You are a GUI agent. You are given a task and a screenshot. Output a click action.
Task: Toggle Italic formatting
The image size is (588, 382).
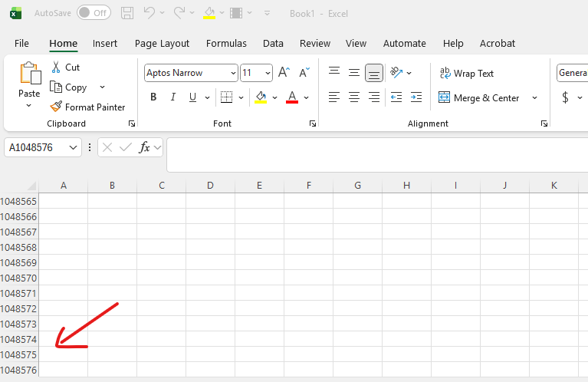[173, 97]
